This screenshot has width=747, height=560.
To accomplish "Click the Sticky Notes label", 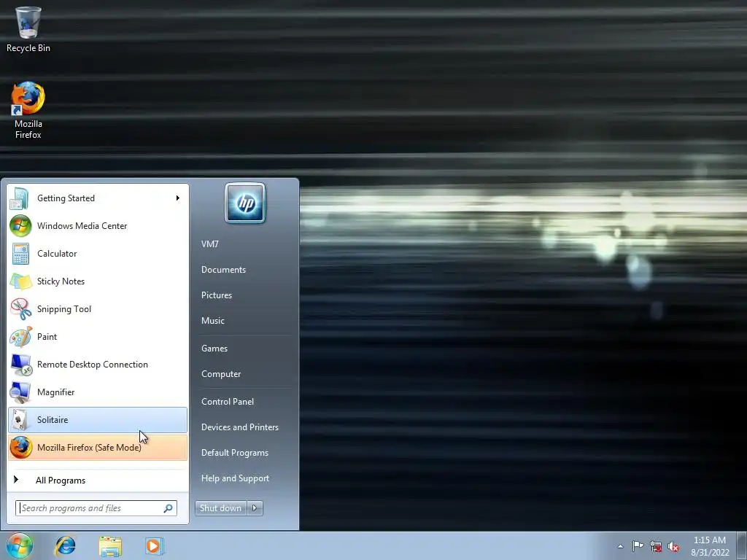I will click(61, 281).
